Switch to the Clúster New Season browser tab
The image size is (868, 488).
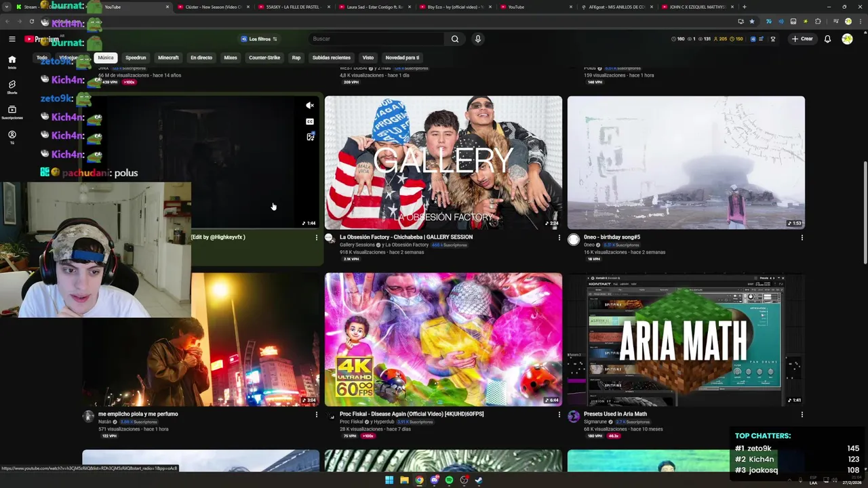coord(212,7)
